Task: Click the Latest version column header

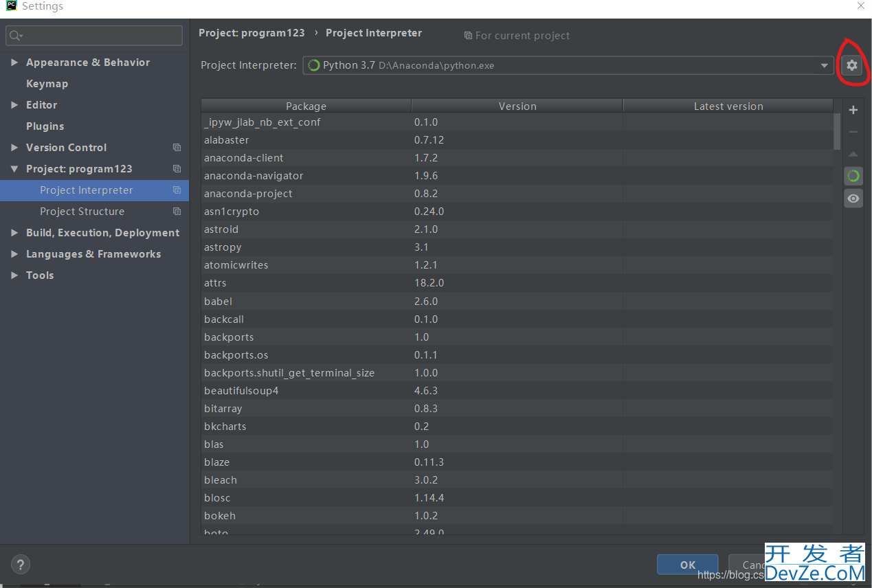Action: (x=728, y=106)
